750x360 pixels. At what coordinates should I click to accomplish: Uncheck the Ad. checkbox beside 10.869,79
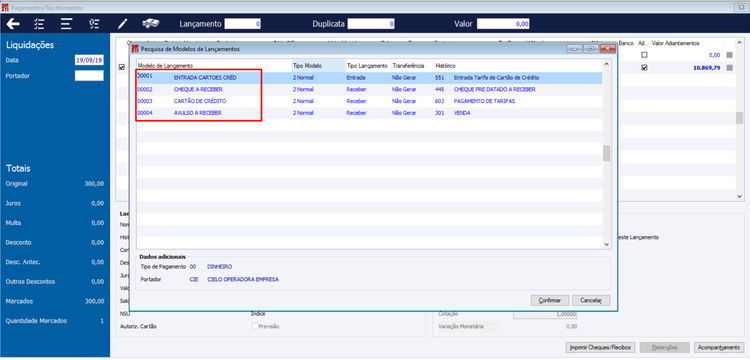click(644, 68)
